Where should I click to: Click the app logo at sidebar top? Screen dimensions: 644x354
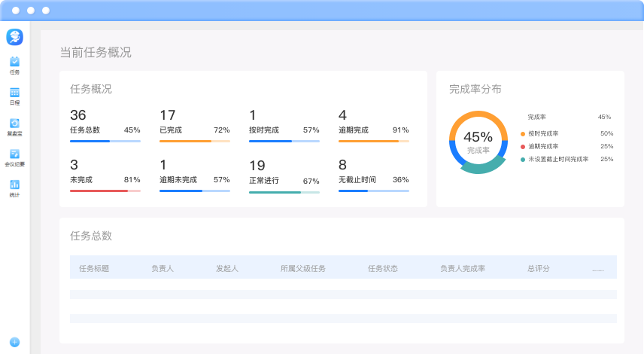point(14,37)
